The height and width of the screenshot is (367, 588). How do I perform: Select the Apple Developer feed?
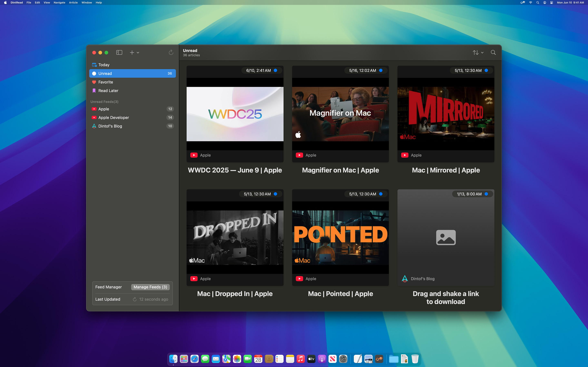(x=114, y=117)
